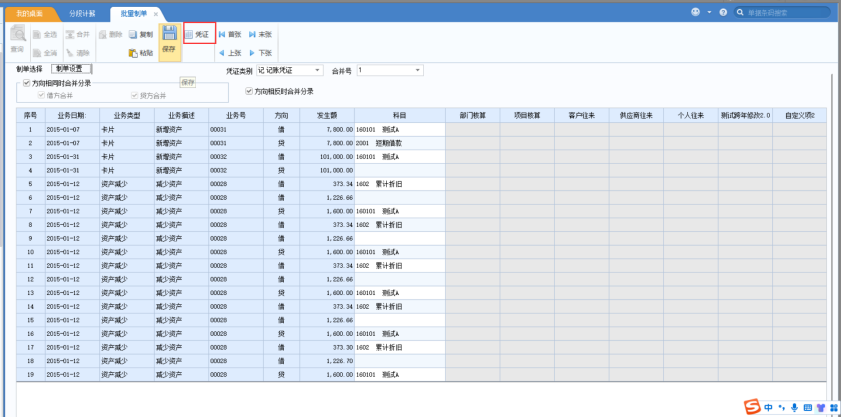Open dropdown arrow beside smiley face icon
Image resolution: width=841 pixels, height=418 pixels.
pyautogui.click(x=709, y=12)
